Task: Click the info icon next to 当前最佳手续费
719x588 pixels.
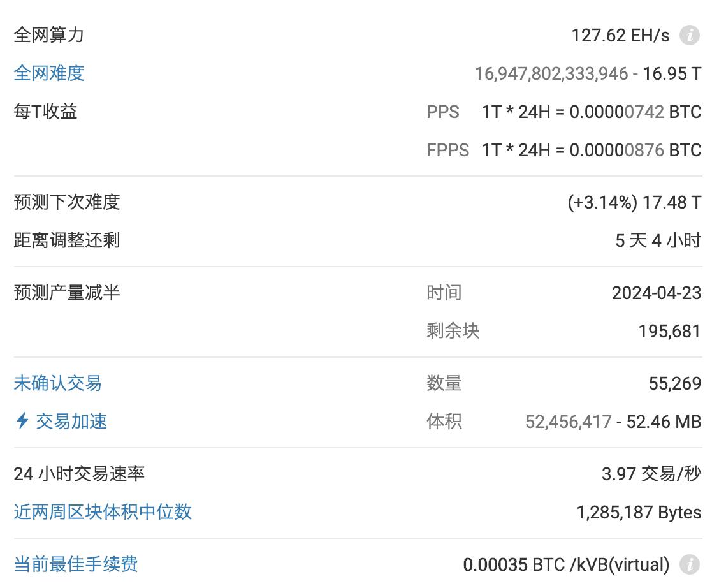Action: 688,565
